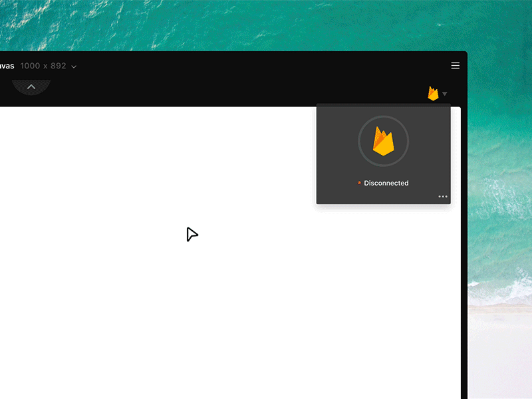
Task: Open the three-dots more options menu
Action: (x=443, y=196)
